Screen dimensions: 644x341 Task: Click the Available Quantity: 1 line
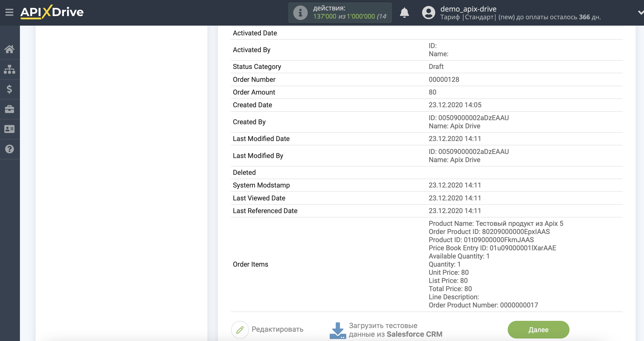[459, 256]
